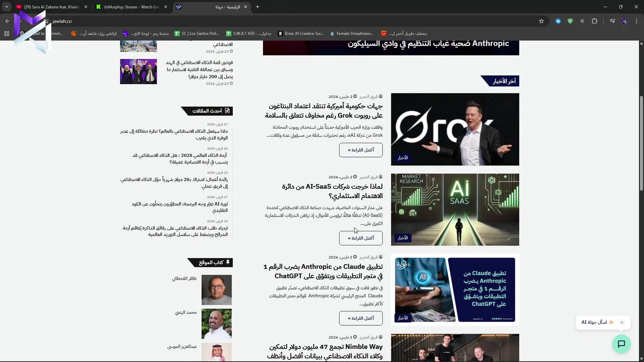Viewport: 644px width, 362px height.
Task: Click أكمل القراءة for the Grok article
Action: [x=361, y=150]
